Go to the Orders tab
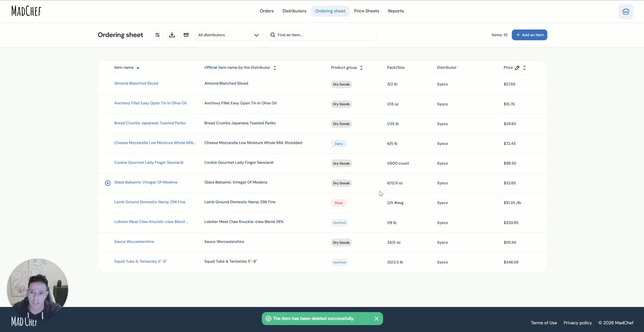 click(x=267, y=11)
